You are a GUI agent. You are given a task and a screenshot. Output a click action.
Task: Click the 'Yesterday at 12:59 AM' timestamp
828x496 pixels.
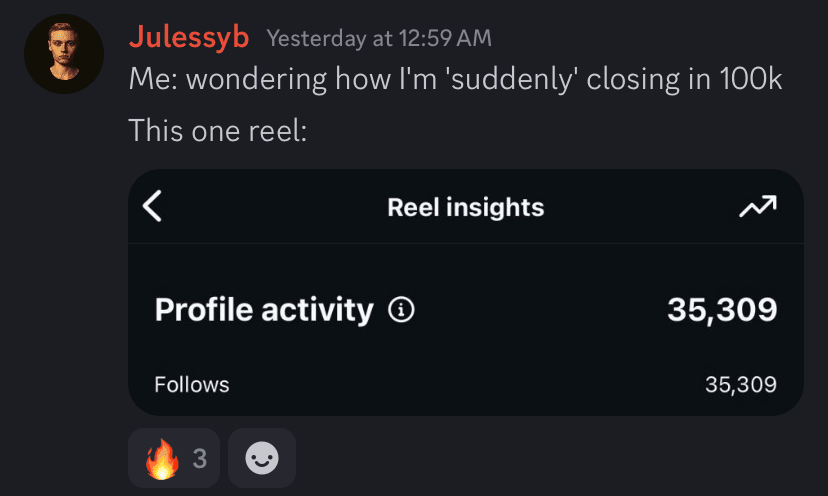tap(379, 39)
